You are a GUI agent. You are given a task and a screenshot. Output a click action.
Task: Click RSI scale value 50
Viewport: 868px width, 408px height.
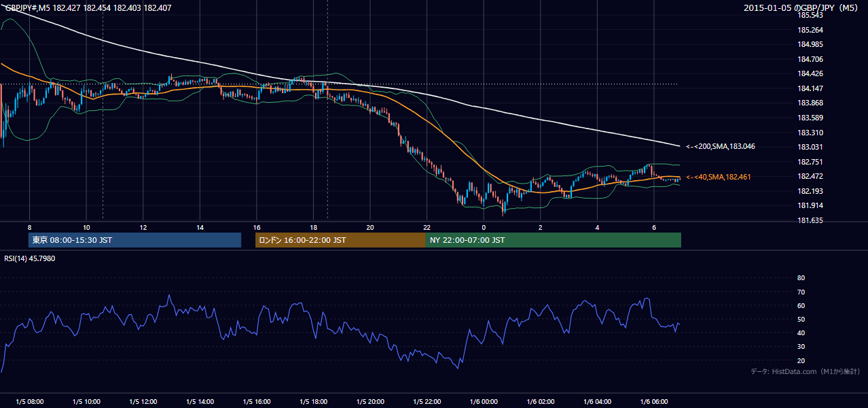[801, 319]
